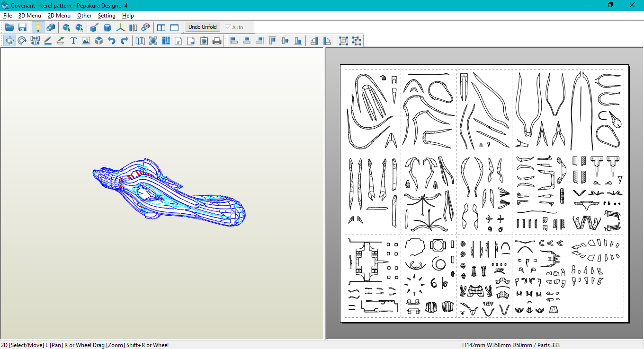The image size is (644, 349).
Task: Click the page number hash icon
Action: [x=179, y=41]
